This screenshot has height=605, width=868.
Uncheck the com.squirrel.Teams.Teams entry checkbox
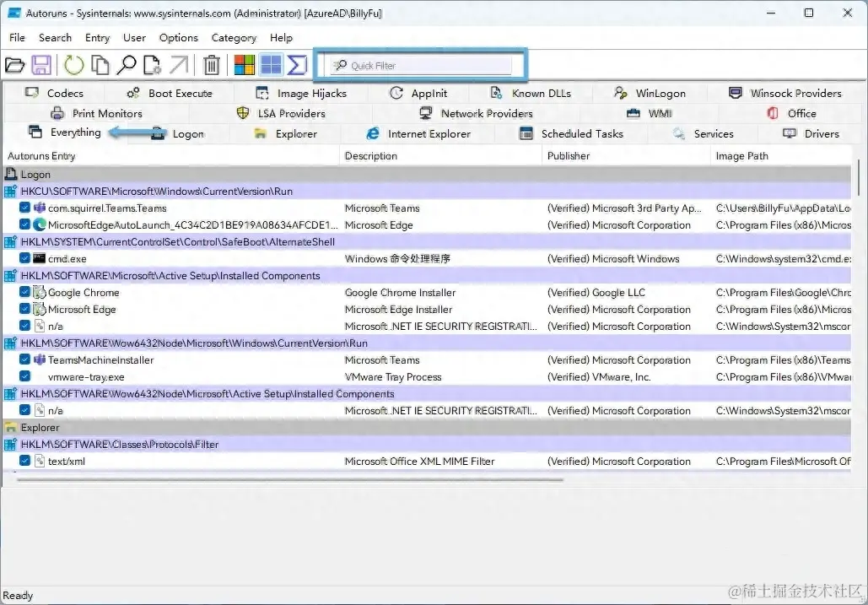[24, 208]
